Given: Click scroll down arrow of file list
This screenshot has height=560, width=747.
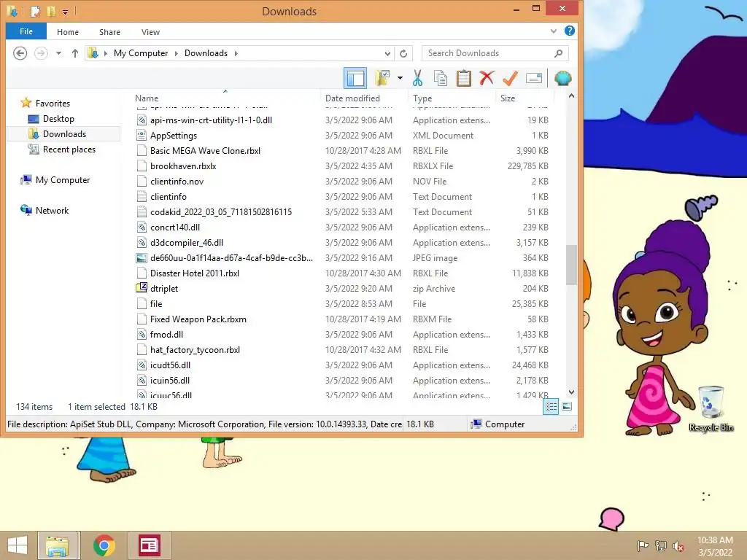Looking at the screenshot, I should 571,392.
